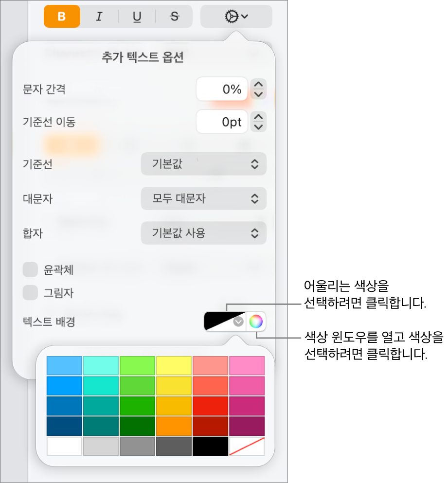Decrease 기준선 이동 with the down arrow
The width and height of the screenshot is (448, 483).
258,127
